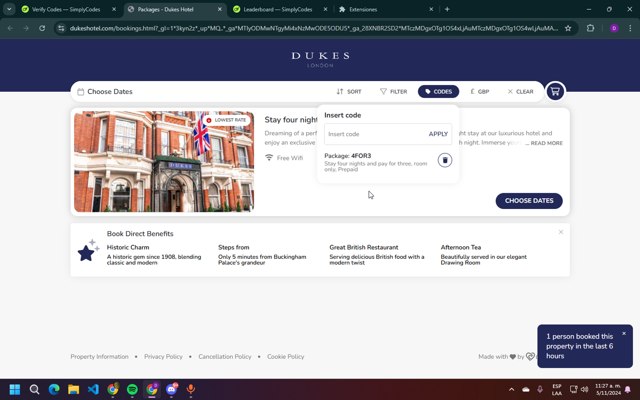Open clock and calendar flyout
This screenshot has height=400, width=640.
click(x=608, y=389)
